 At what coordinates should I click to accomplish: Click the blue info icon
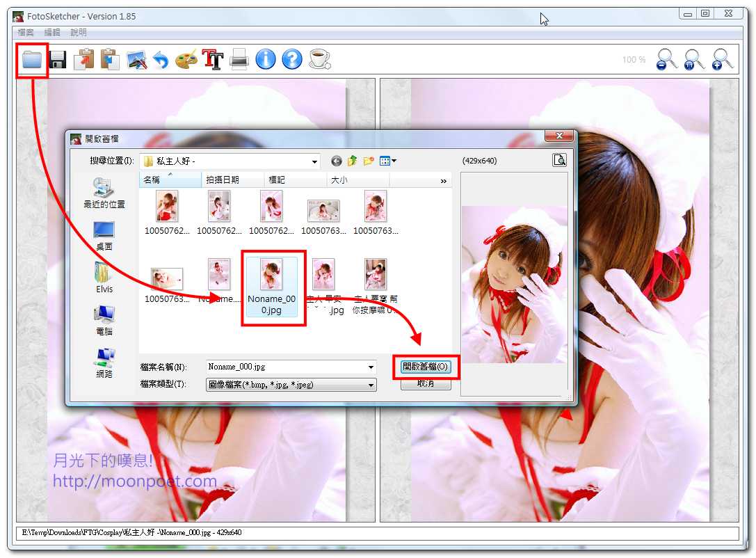point(266,60)
